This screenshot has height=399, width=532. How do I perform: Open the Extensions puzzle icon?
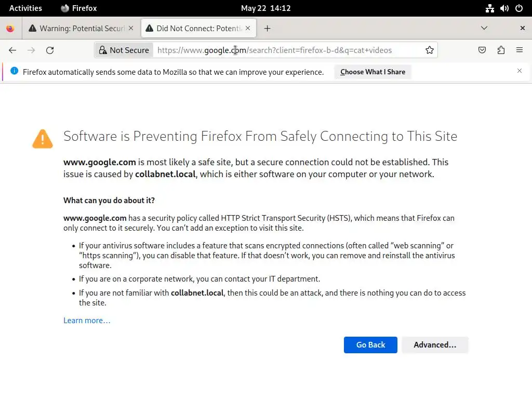click(x=501, y=50)
